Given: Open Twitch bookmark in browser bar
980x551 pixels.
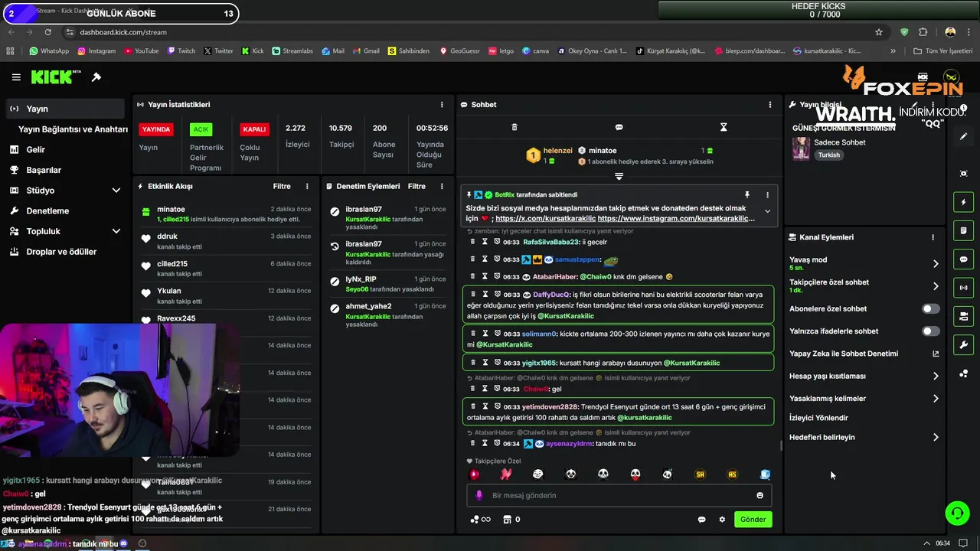Looking at the screenshot, I should [181, 51].
